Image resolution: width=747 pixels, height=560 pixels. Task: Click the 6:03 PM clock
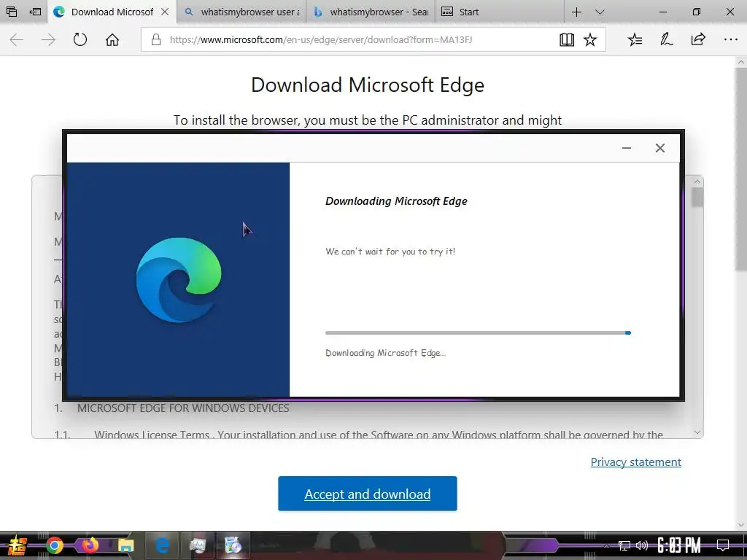tap(679, 545)
